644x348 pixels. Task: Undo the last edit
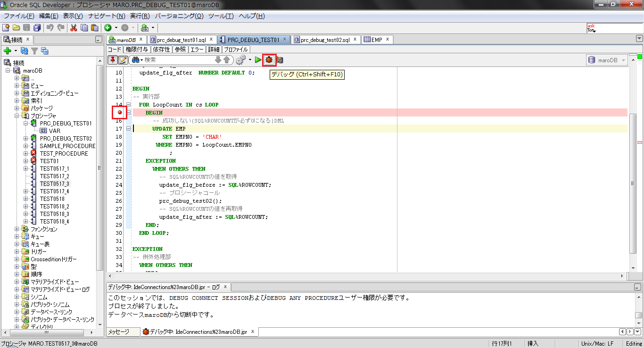(50, 28)
